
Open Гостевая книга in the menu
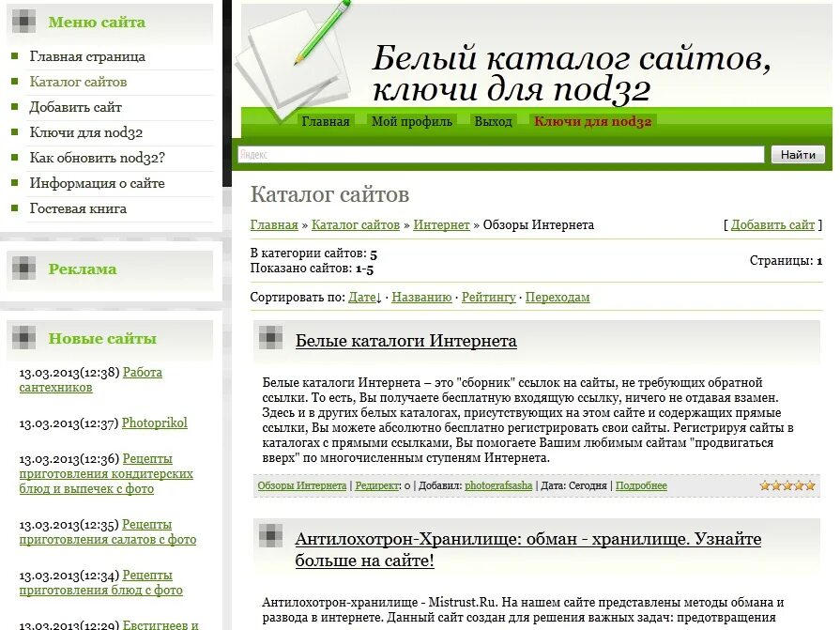point(78,208)
